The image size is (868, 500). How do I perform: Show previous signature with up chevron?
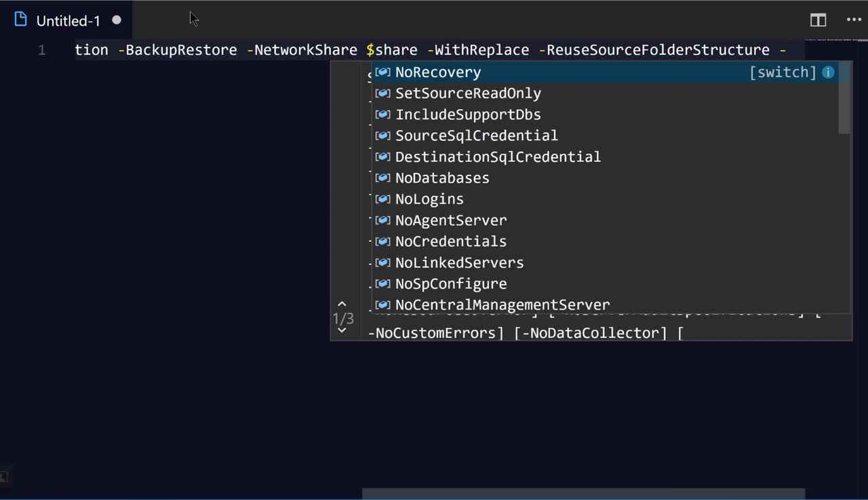(342, 305)
